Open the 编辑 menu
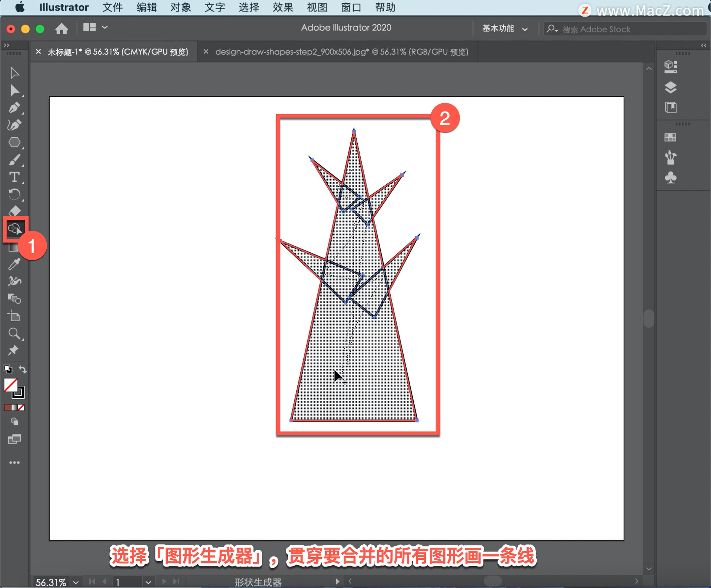Screen dimensions: 711x588 click(x=147, y=7)
